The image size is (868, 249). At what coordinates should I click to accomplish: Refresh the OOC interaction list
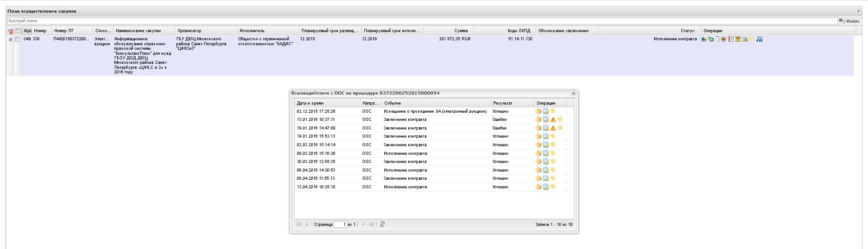(x=382, y=225)
